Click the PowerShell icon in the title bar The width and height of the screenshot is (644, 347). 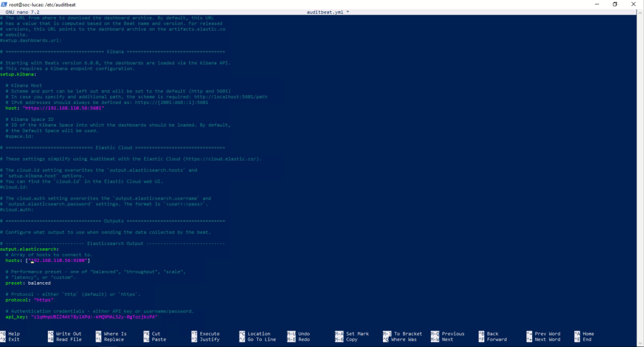pos(5,4)
